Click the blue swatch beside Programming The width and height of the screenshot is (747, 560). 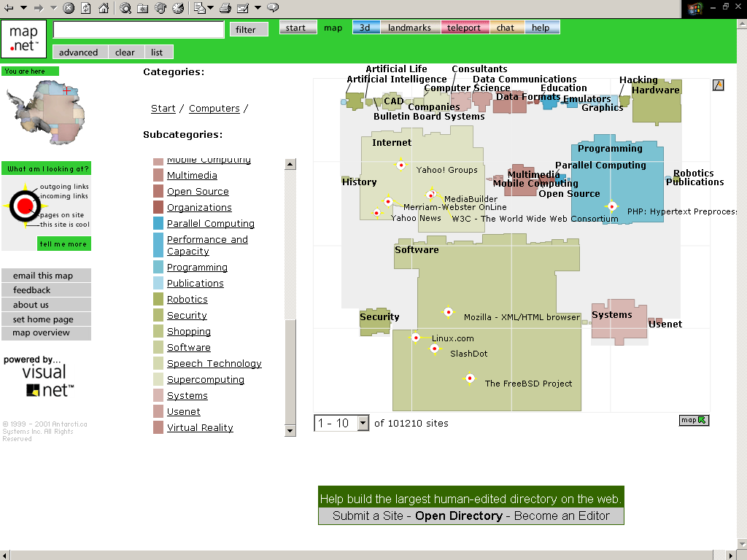tap(158, 267)
